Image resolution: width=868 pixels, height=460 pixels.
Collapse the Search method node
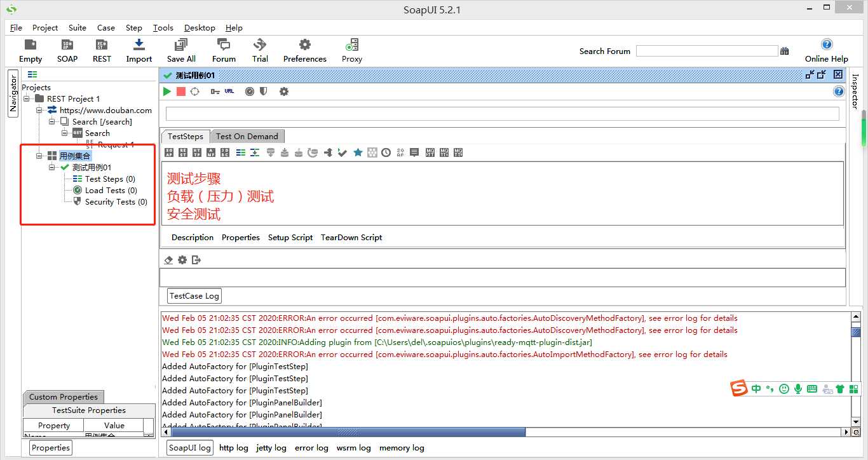tap(65, 133)
